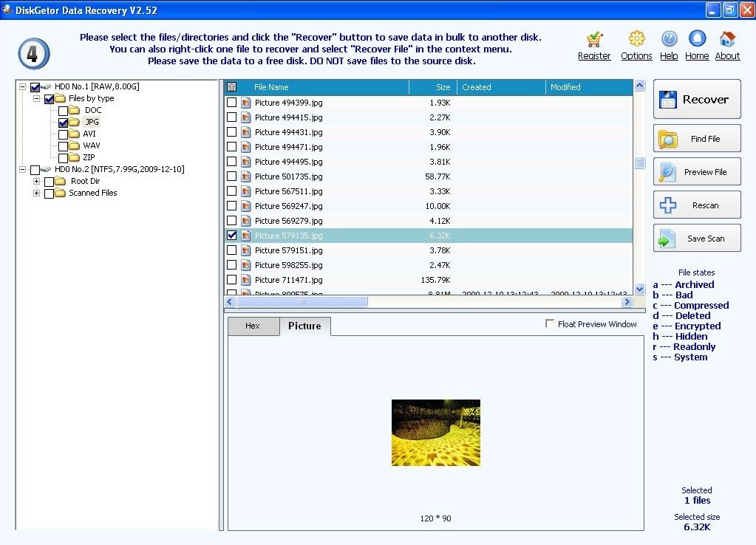Select the row Picture 579151.jpg

point(429,250)
